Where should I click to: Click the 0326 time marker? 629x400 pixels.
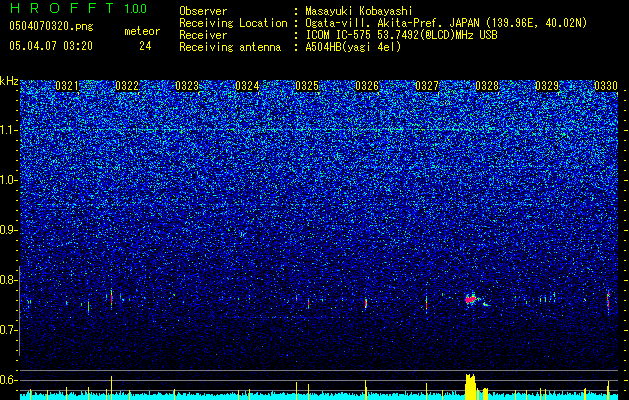click(367, 86)
